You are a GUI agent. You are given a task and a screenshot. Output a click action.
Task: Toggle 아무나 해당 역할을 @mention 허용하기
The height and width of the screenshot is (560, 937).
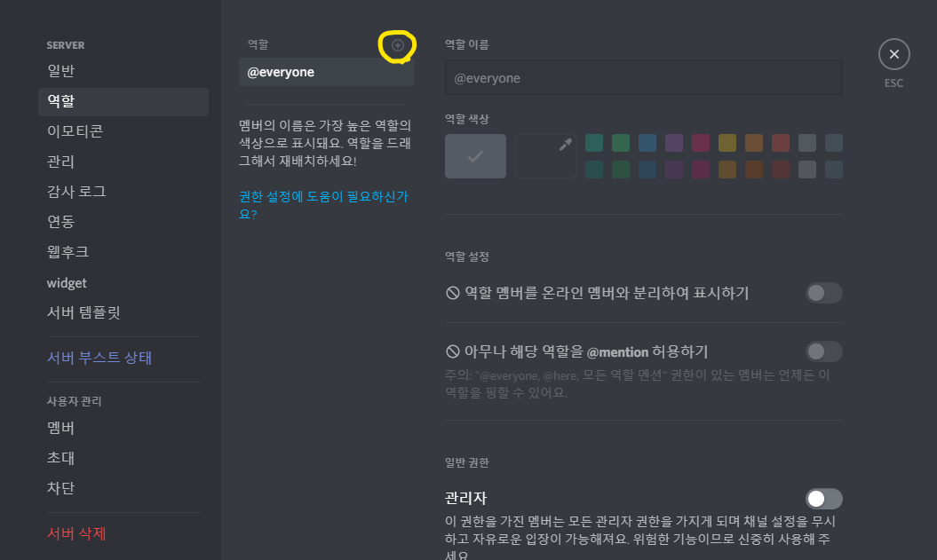[x=823, y=351]
